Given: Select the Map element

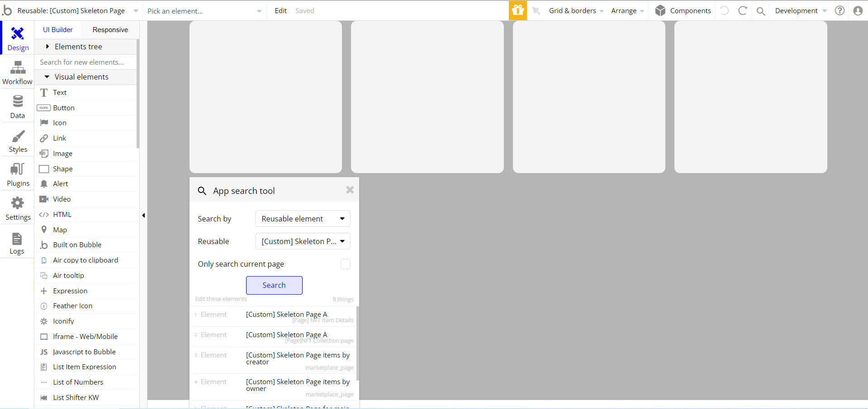Looking at the screenshot, I should (85, 230).
